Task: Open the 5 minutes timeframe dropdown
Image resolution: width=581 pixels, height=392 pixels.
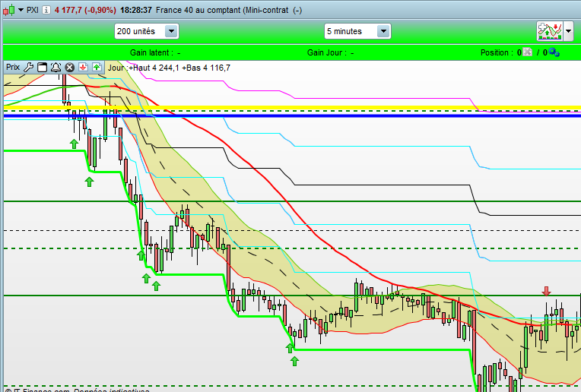Action: tap(357, 31)
